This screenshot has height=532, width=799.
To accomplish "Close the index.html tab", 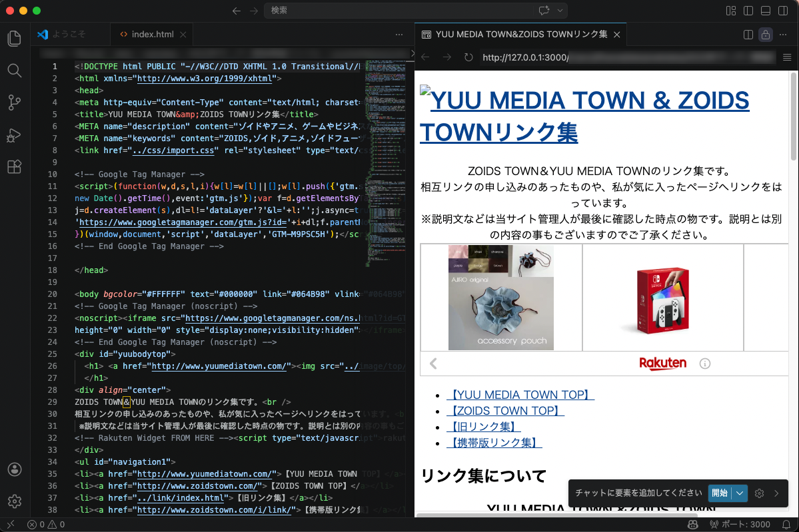I will click(x=183, y=35).
